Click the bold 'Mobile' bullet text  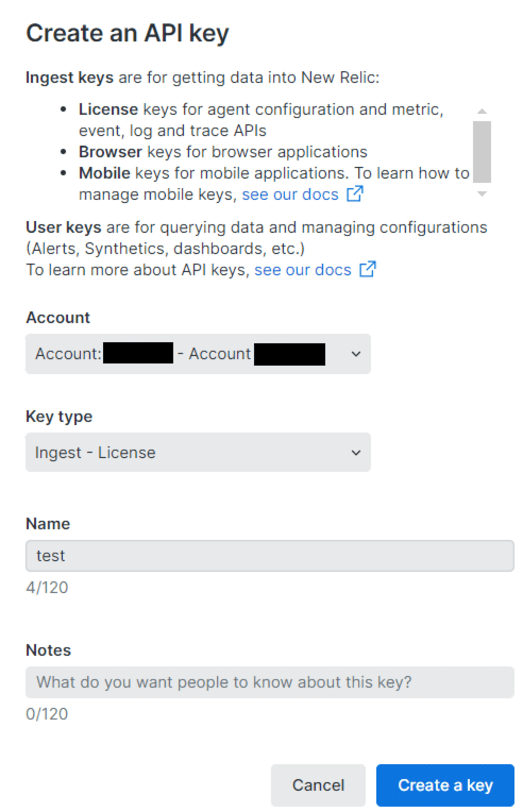(x=104, y=173)
